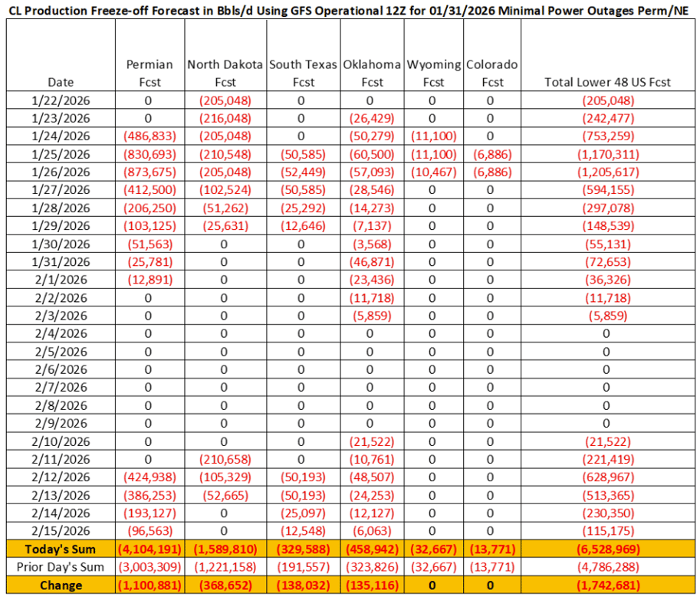Select the 1/26/2026 date cell
700x600 pixels.
tap(61, 172)
